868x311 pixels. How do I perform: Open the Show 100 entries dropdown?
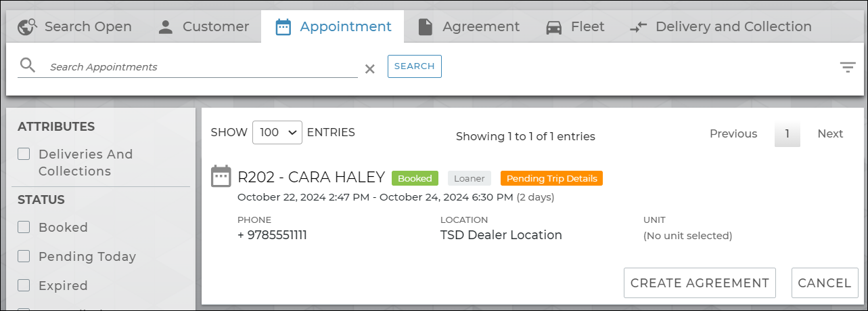(277, 133)
